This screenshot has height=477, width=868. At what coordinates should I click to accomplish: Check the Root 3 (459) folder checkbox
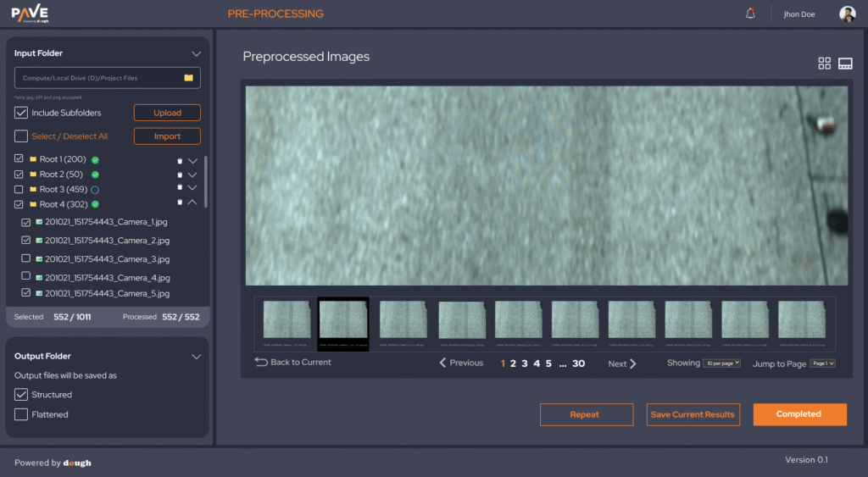point(19,189)
